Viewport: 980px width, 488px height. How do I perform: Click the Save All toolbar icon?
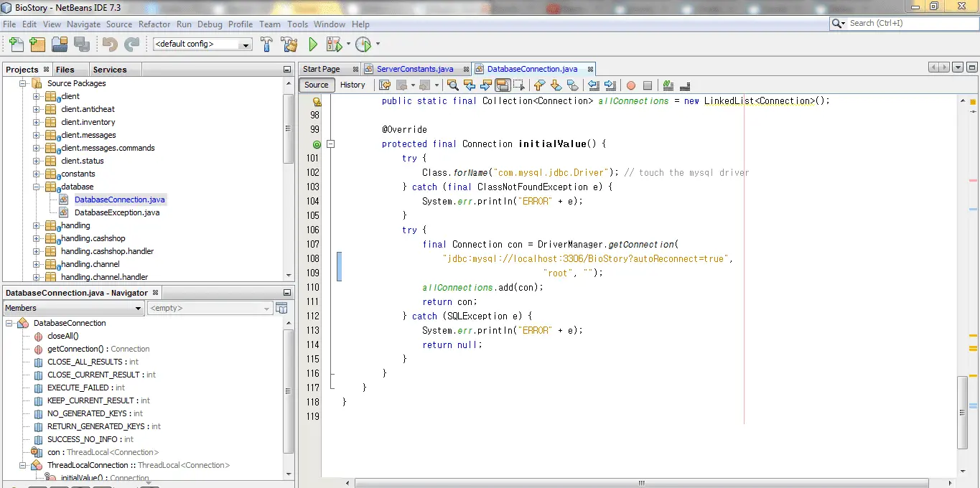coord(81,44)
